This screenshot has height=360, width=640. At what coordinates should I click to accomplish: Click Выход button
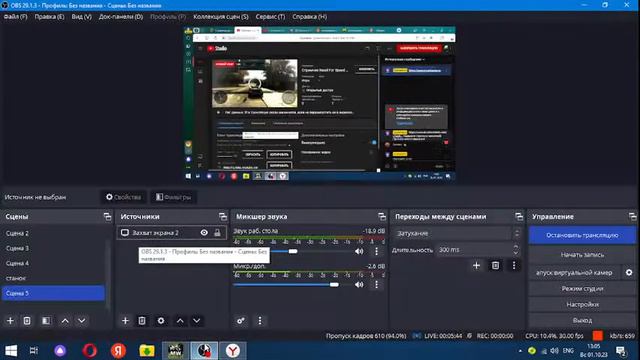pyautogui.click(x=582, y=320)
